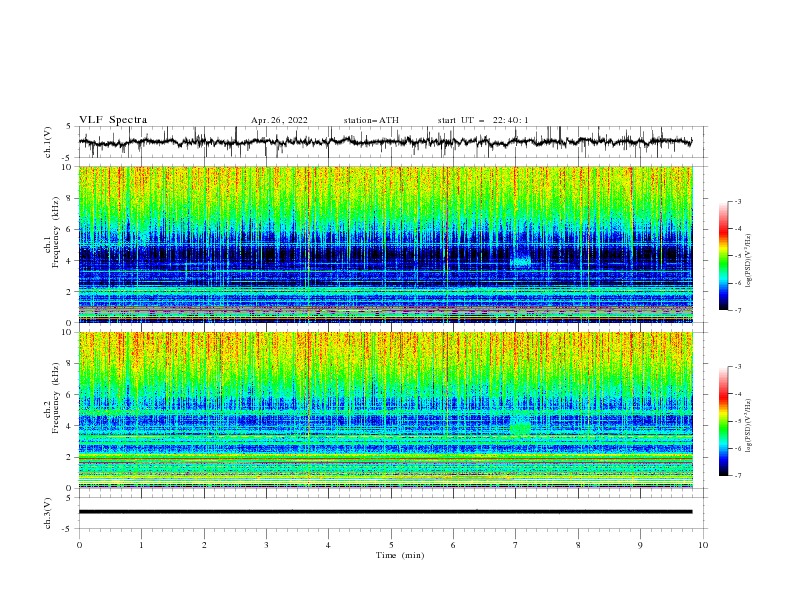Click time axis tick label "5"
792x612 pixels.
391,545
